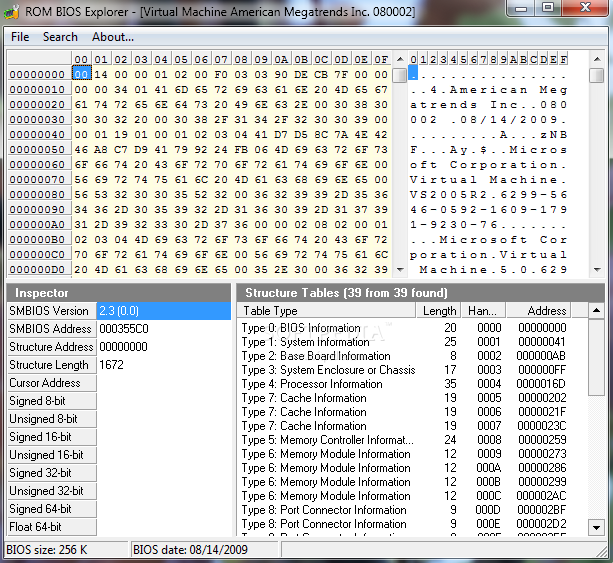Click ASCII pane scroll down arrow
The height and width of the screenshot is (563, 613).
[597, 269]
